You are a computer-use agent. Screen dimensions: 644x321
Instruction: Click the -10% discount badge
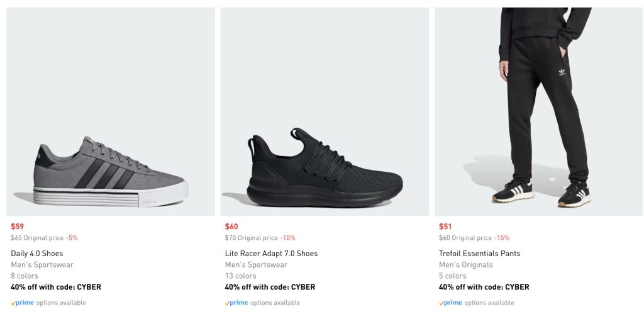287,238
